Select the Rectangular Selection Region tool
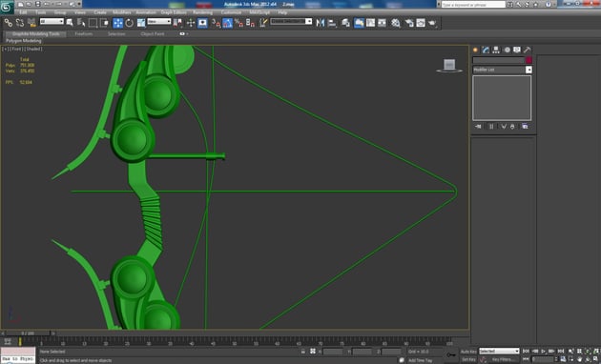The image size is (601, 364). coord(93,23)
